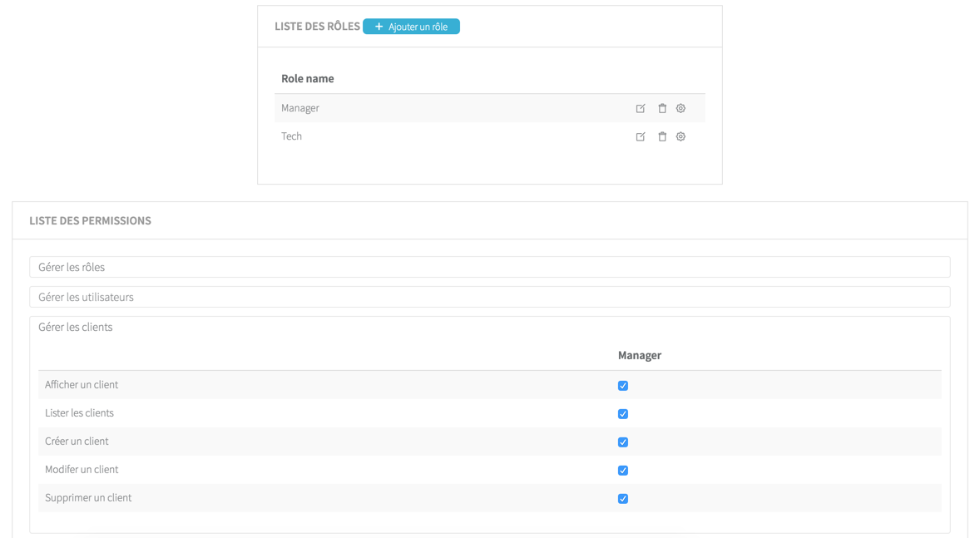Uncheck Afficher un client for Manager
This screenshot has width=980, height=538.
coord(623,386)
